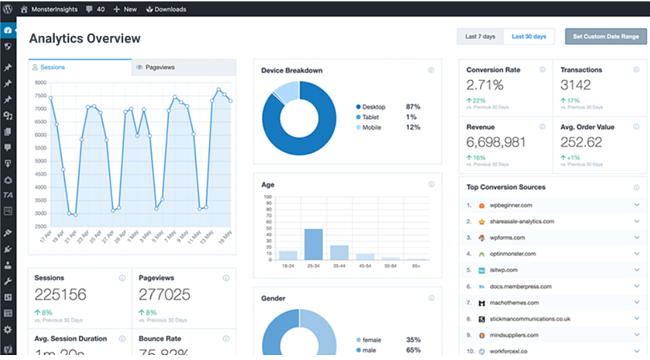Viewport: 650px width, 360px height.
Task: Expand the shareasale-analytics.com row chevron
Action: 637,221
